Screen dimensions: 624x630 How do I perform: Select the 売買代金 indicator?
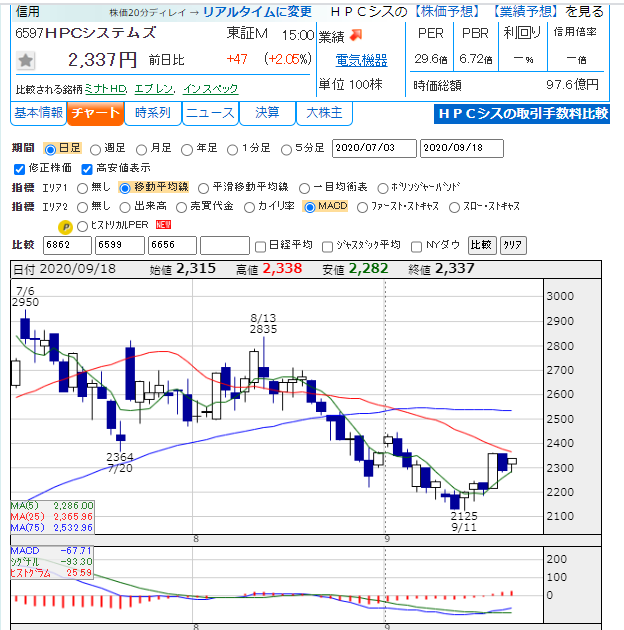[x=182, y=207]
